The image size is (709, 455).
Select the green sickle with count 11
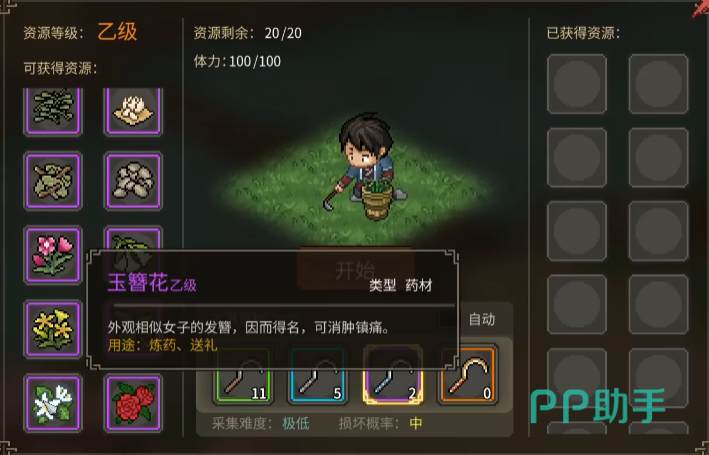(243, 375)
